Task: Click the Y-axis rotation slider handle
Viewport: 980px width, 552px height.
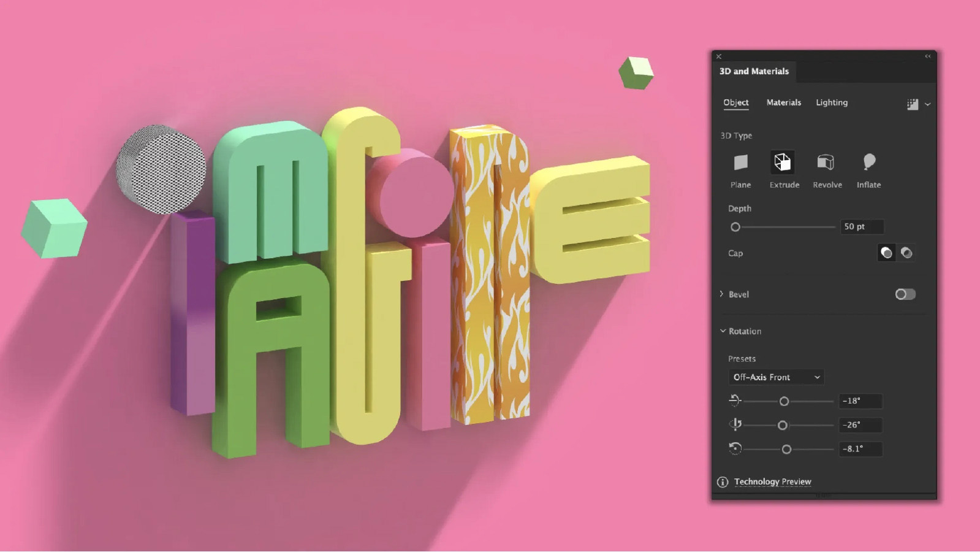Action: [782, 425]
